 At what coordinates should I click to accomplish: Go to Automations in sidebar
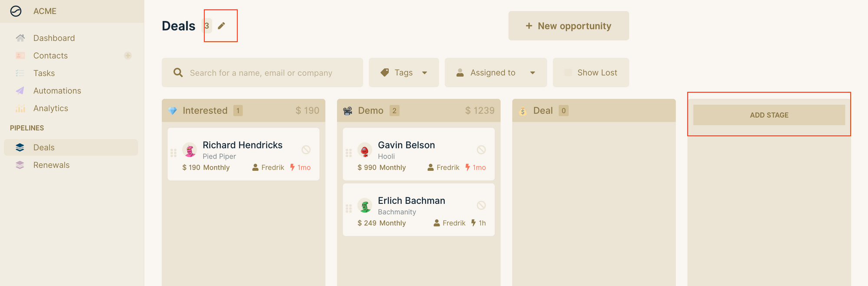57,90
